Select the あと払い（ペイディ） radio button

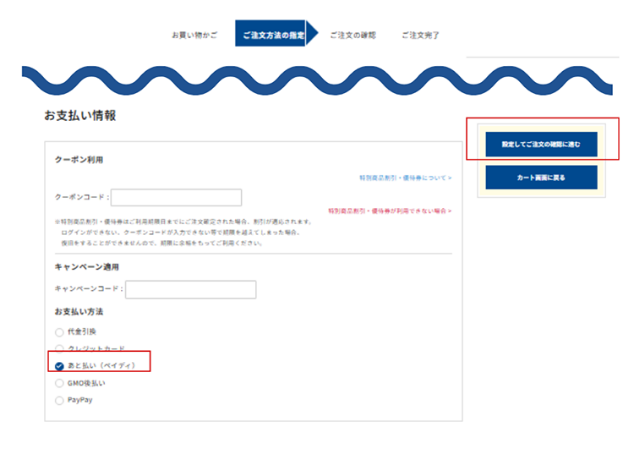tap(60, 366)
